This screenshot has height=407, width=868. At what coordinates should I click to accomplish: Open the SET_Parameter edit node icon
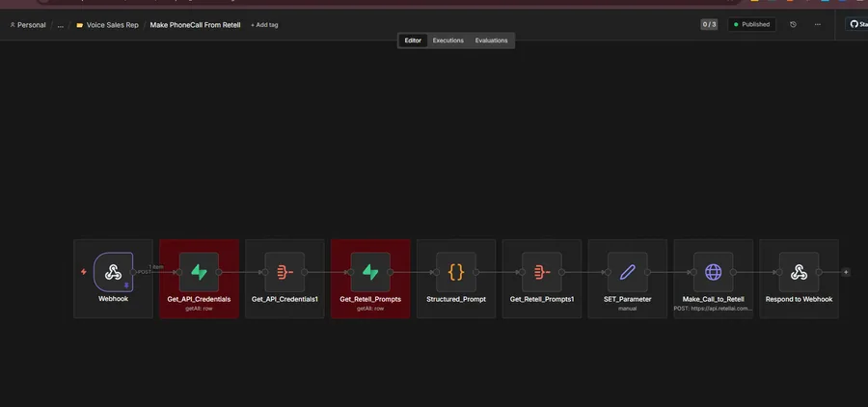point(628,272)
